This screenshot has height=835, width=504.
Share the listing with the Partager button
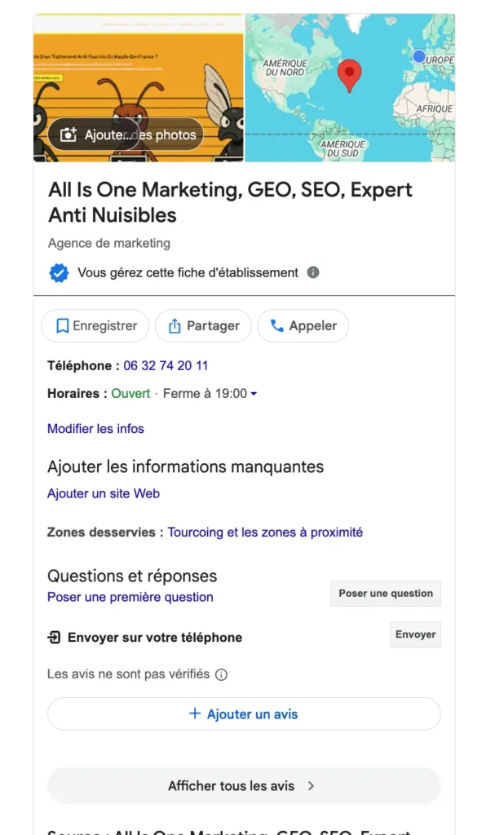pyautogui.click(x=203, y=326)
